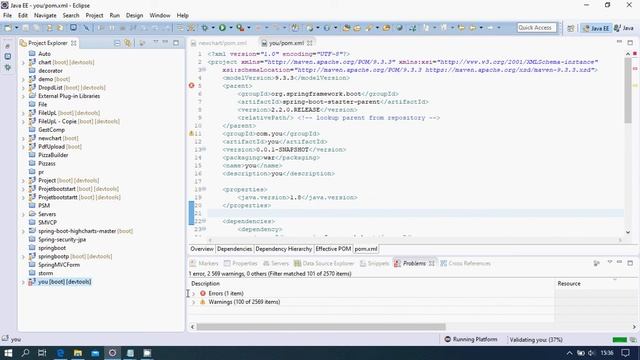Open the Dependencies tab
This screenshot has width=640, height=360.
234,249
